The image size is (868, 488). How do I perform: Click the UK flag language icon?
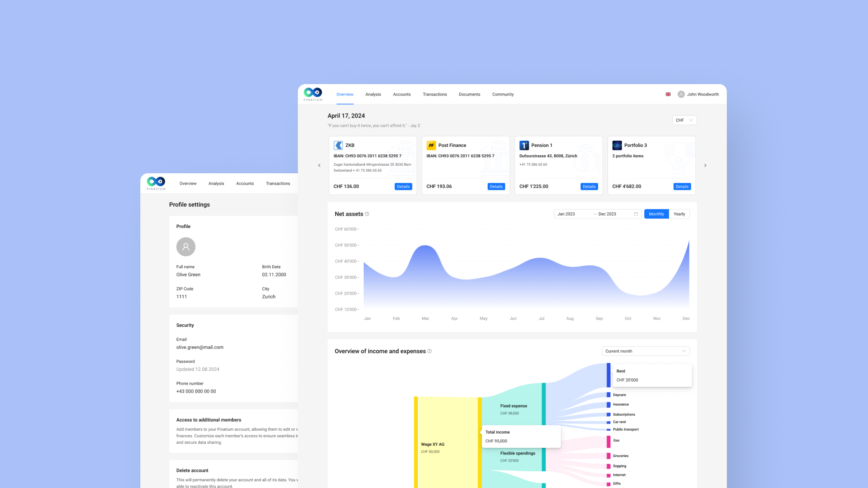coord(668,94)
